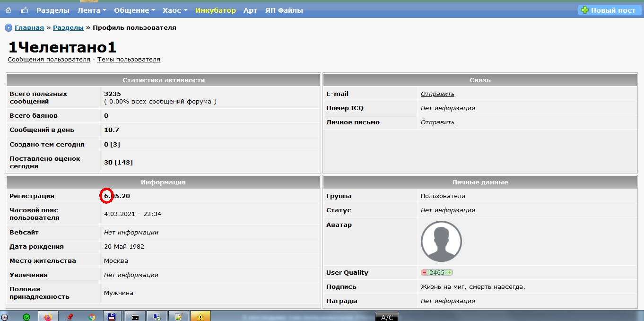Viewport: 644px width, 321px height.
Task: Open the Арт section
Action: pos(250,10)
